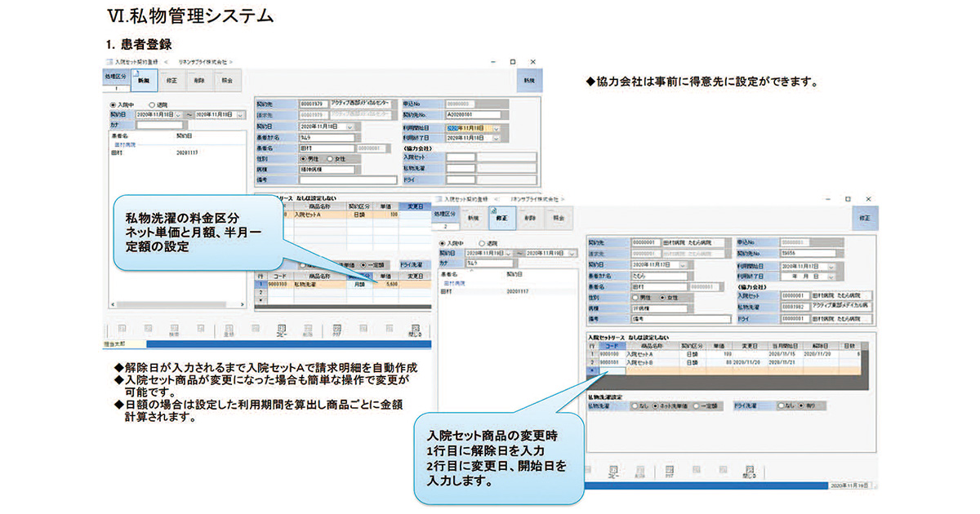Viewport: 980px width, 514px height.
Task: Open the 利用開始日 date dropdown in the front window
Action: coord(832,266)
